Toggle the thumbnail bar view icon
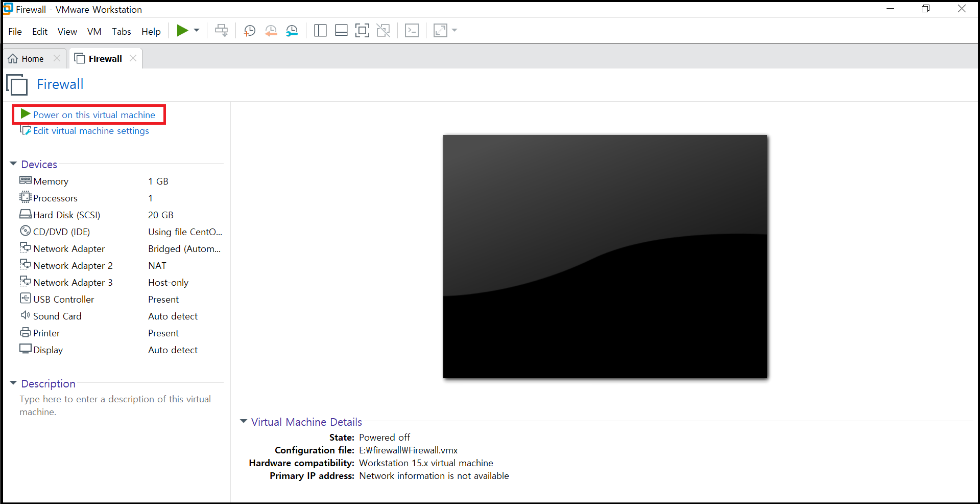 [x=341, y=31]
